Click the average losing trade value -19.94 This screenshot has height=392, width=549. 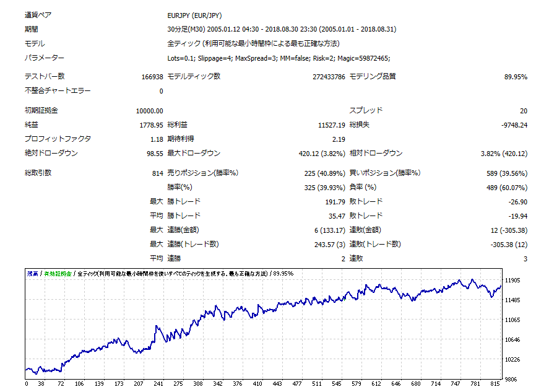point(518,217)
